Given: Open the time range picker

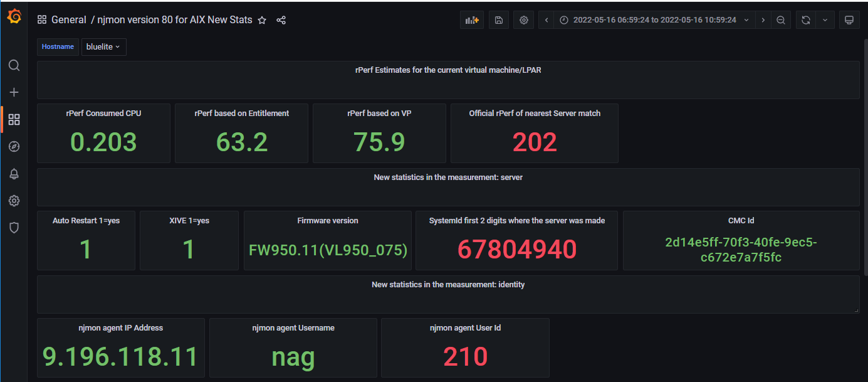Looking at the screenshot, I should [654, 20].
